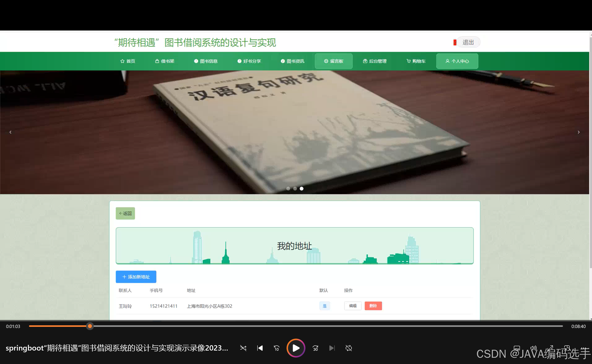Click the 手机号 column header
The image size is (592, 364).
pos(156,290)
